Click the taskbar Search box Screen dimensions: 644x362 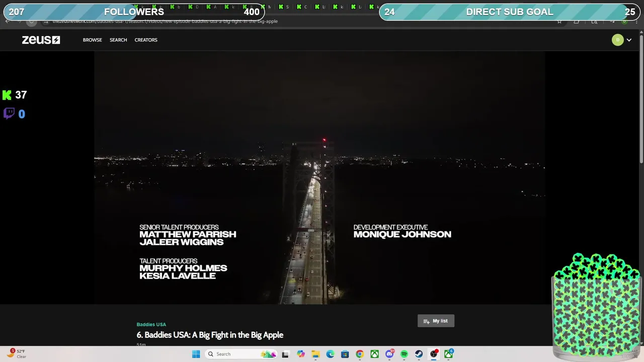coord(242,354)
